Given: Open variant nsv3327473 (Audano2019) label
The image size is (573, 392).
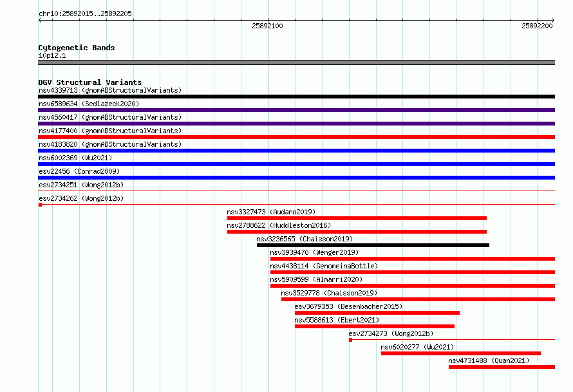Looking at the screenshot, I should coord(271,212).
